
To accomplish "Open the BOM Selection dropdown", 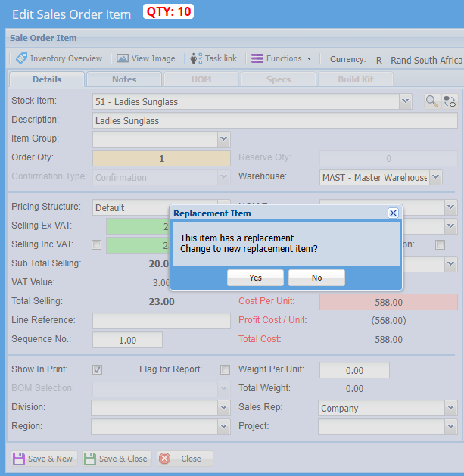I will tap(224, 389).
